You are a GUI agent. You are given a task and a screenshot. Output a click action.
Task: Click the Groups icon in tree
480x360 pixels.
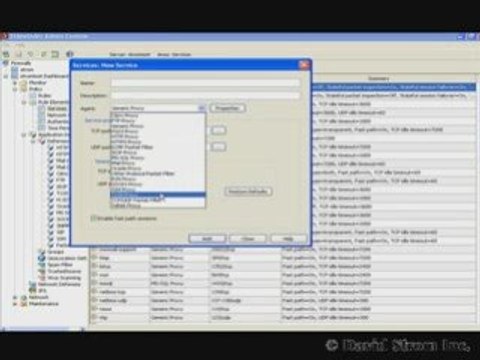[x=42, y=252]
